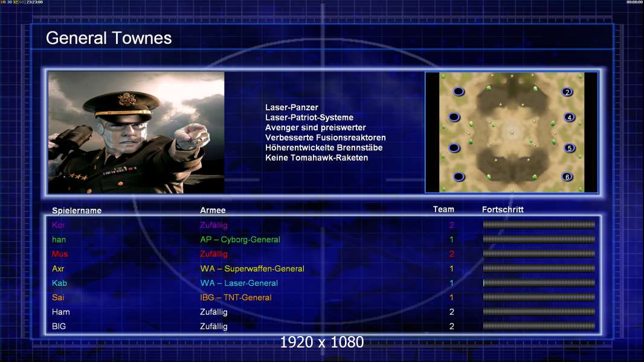
Task: Select player name Mus
Action: 60,254
